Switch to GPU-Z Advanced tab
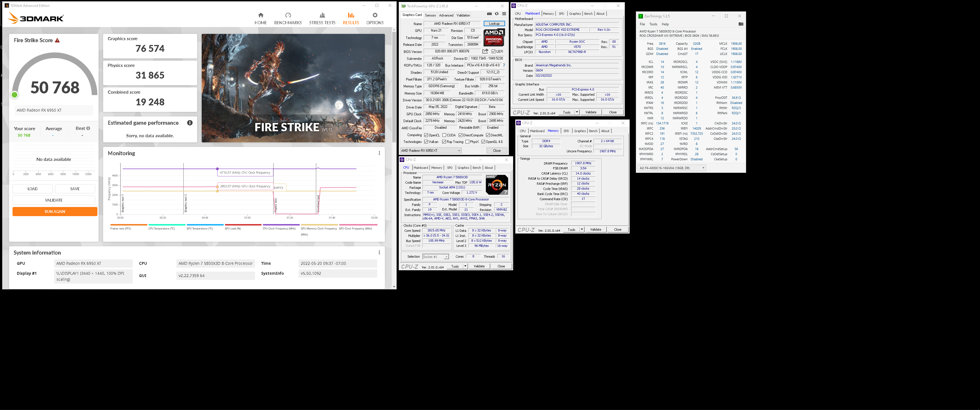Image resolution: width=980 pixels, height=410 pixels. click(x=446, y=15)
